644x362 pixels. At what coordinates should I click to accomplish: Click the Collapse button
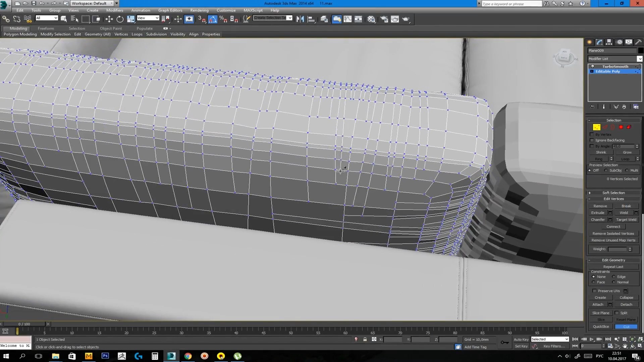(x=626, y=298)
